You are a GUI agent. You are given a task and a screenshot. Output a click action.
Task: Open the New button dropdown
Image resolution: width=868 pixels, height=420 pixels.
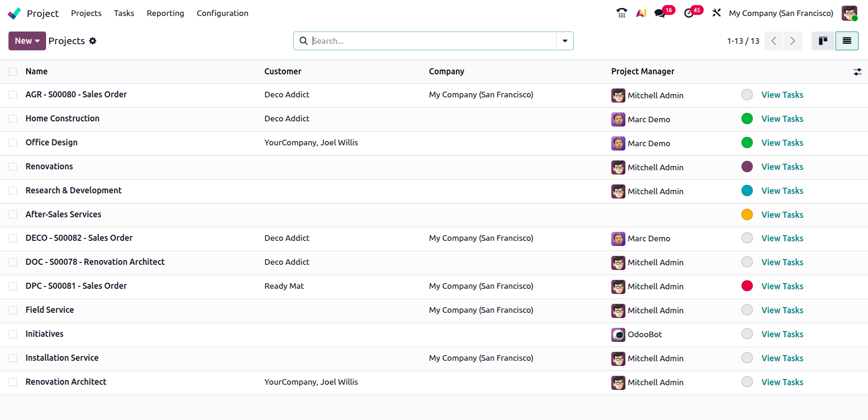point(27,41)
